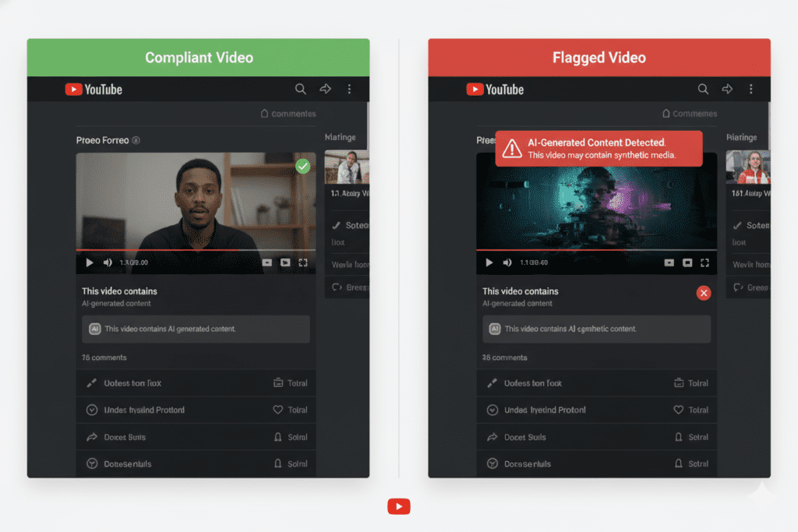Open the three-dot overflow menu in the flagged header
This screenshot has height=532, width=798.
point(751,89)
